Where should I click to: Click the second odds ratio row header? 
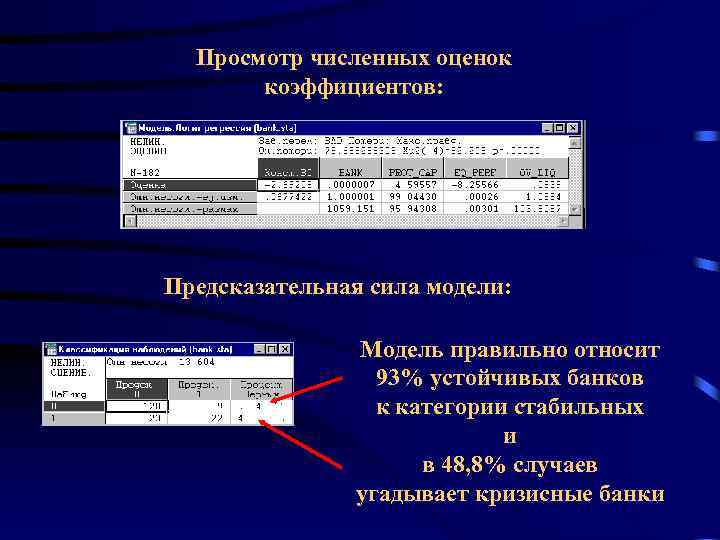(190, 197)
